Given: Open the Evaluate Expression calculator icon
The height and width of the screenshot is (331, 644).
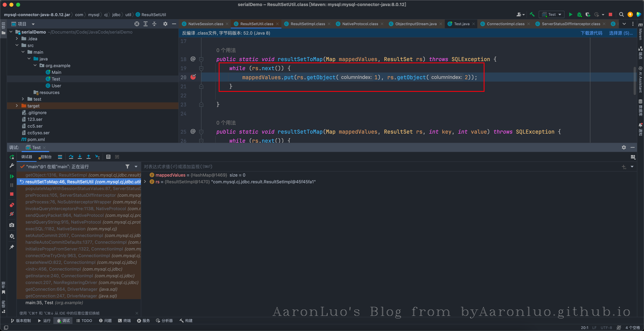Looking at the screenshot, I should tap(108, 157).
